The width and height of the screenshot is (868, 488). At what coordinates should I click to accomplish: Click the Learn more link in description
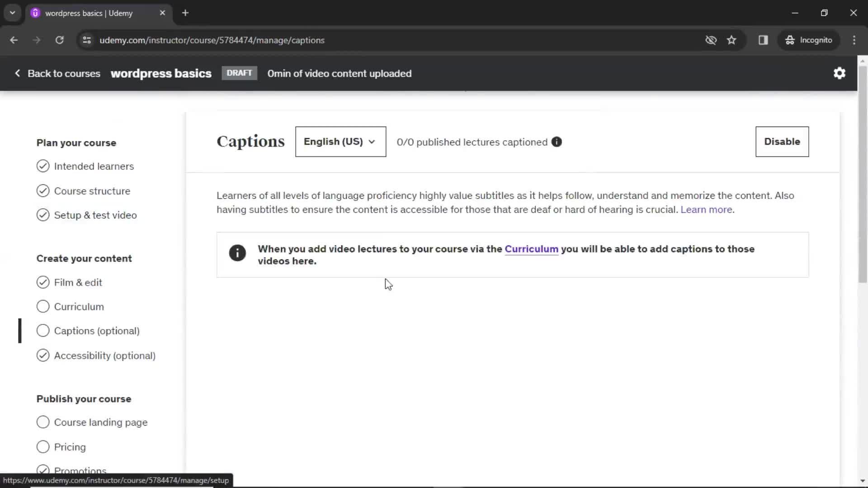(707, 209)
